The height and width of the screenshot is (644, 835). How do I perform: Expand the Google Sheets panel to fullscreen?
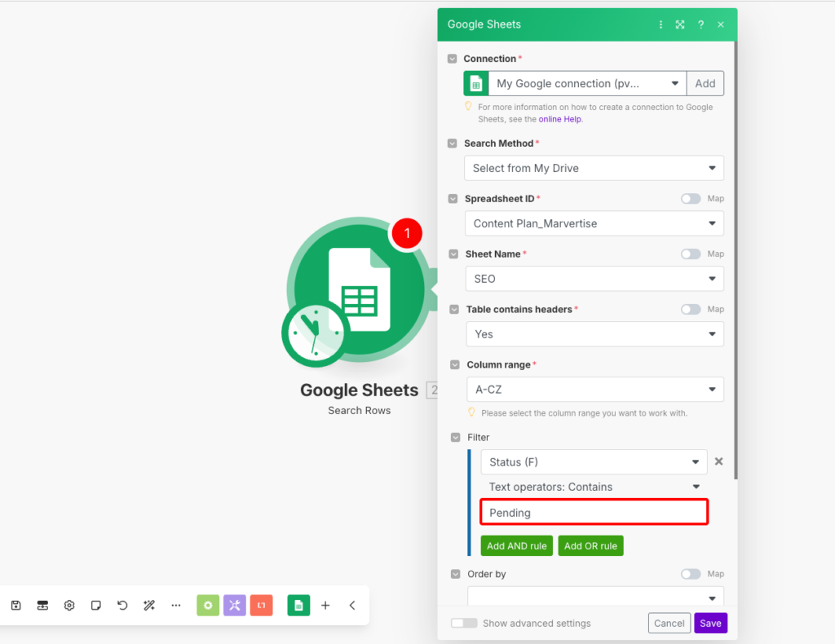(x=680, y=24)
